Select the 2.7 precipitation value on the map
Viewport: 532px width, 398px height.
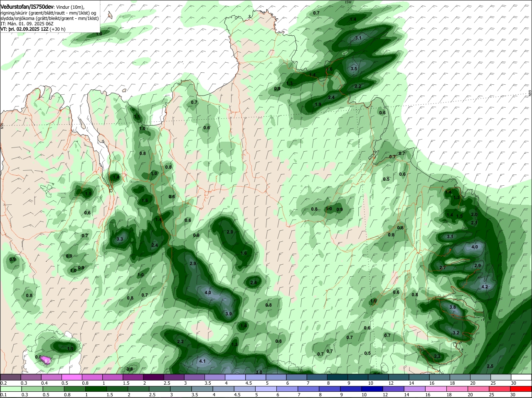[x=442, y=268]
